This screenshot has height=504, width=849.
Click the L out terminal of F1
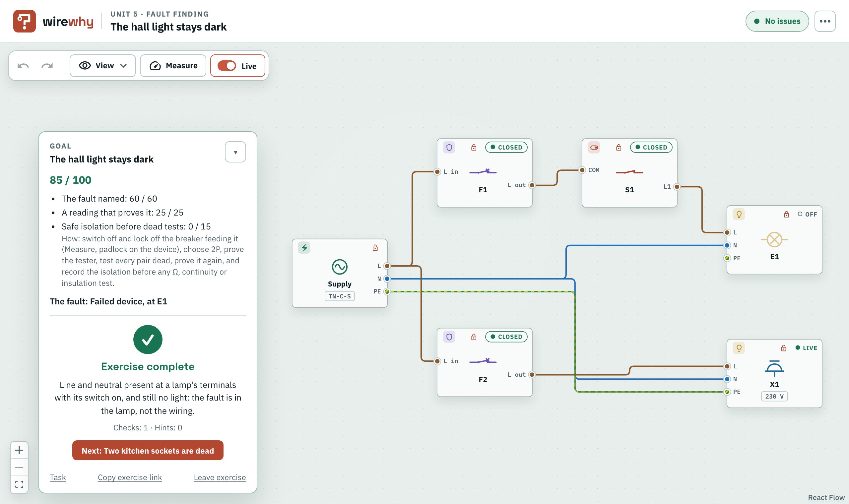532,185
